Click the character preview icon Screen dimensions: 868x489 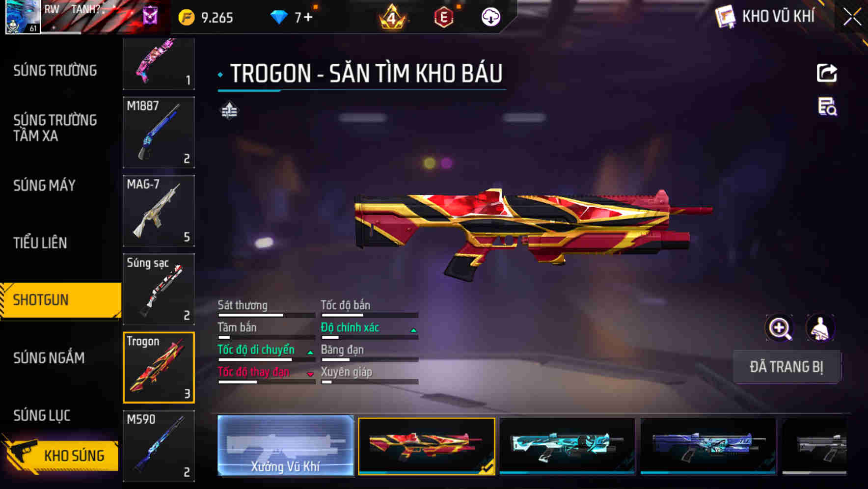coord(820,328)
